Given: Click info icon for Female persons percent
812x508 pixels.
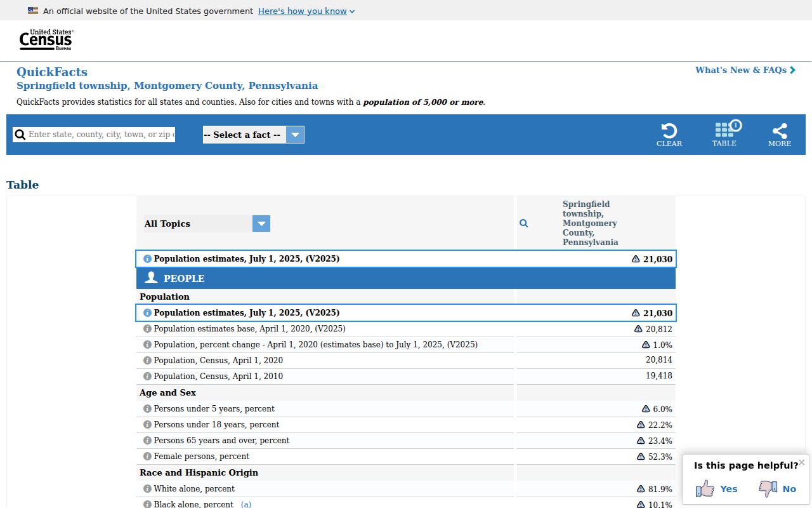Looking at the screenshot, I should coord(147,457).
